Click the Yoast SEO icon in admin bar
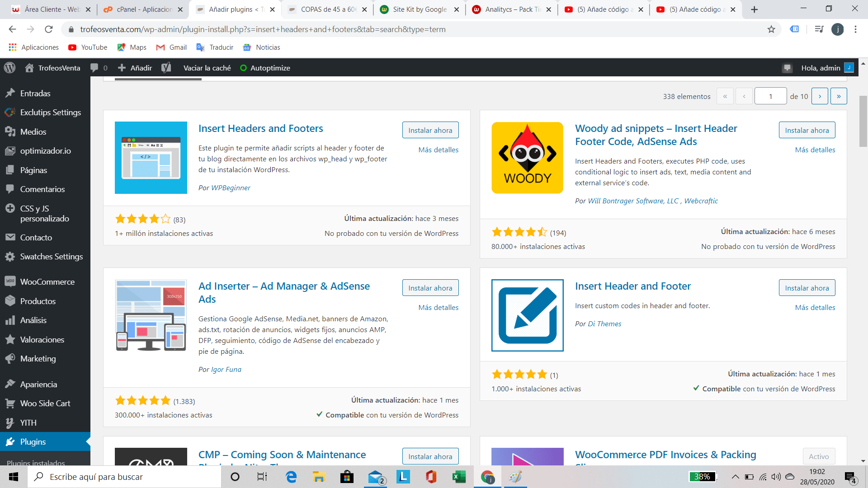 [166, 68]
